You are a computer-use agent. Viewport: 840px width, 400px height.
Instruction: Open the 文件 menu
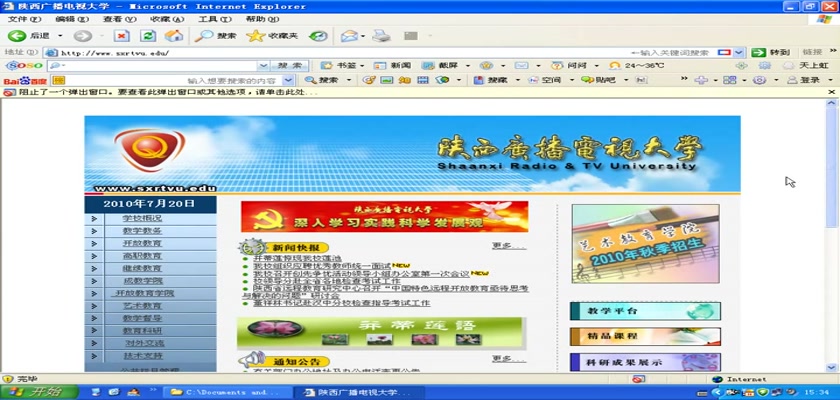(x=24, y=19)
